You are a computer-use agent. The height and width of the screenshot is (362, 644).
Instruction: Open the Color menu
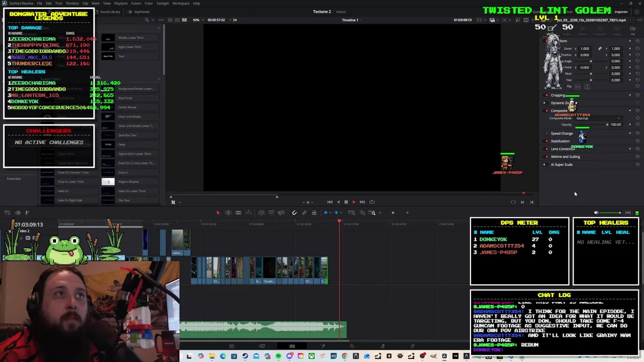tap(149, 4)
